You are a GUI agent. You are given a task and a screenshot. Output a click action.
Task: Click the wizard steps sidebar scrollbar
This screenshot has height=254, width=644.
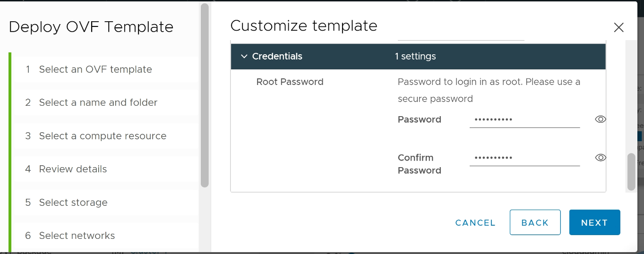(x=205, y=94)
